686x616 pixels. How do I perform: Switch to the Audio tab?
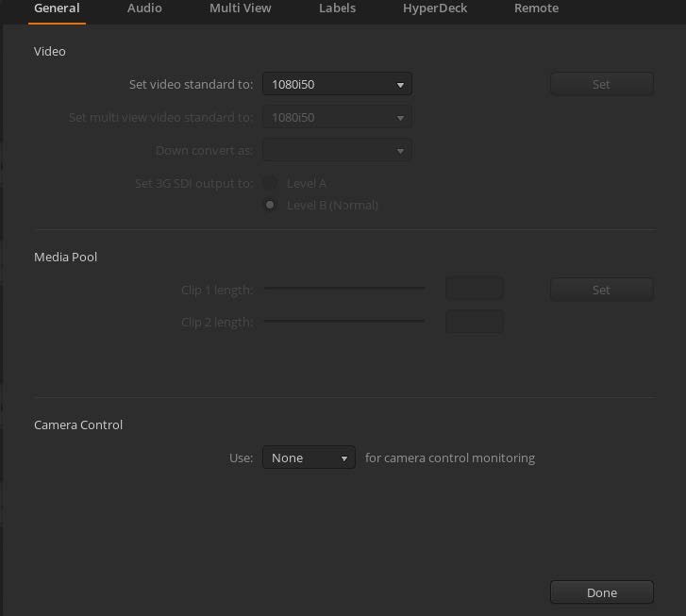(x=144, y=8)
